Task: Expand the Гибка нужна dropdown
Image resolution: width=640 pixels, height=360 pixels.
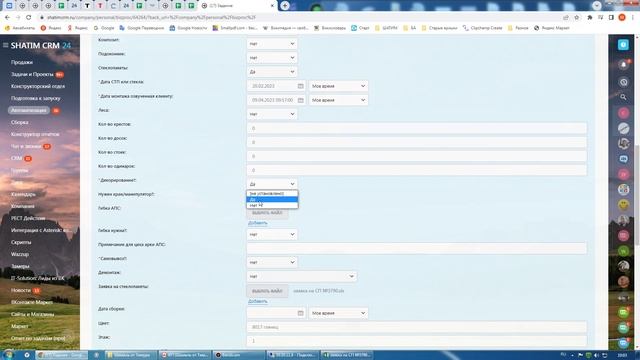Action: coord(272,234)
